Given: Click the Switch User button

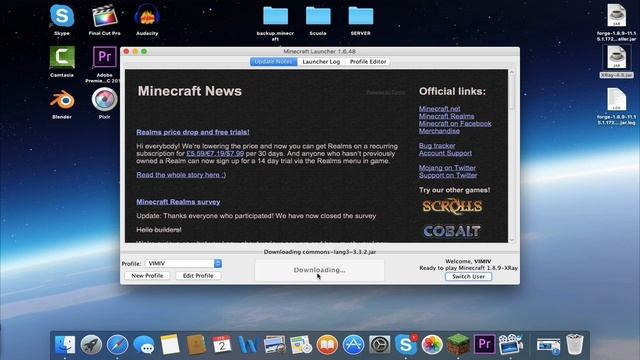Looking at the screenshot, I should (468, 277).
